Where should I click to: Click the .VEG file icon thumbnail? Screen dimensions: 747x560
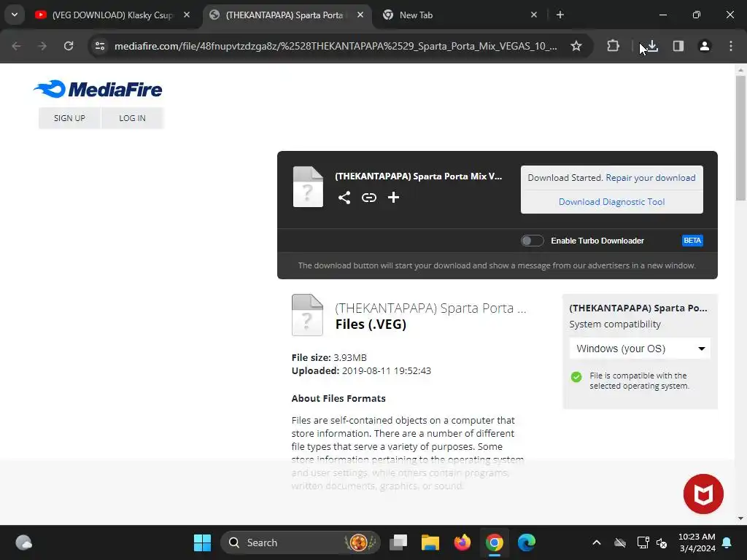[x=307, y=315]
